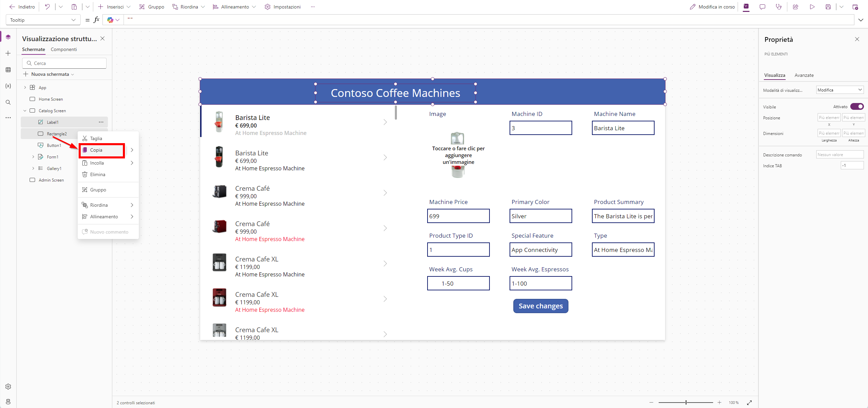Image resolution: width=868 pixels, height=408 pixels.
Task: Zoom out with the minus icon
Action: point(651,403)
